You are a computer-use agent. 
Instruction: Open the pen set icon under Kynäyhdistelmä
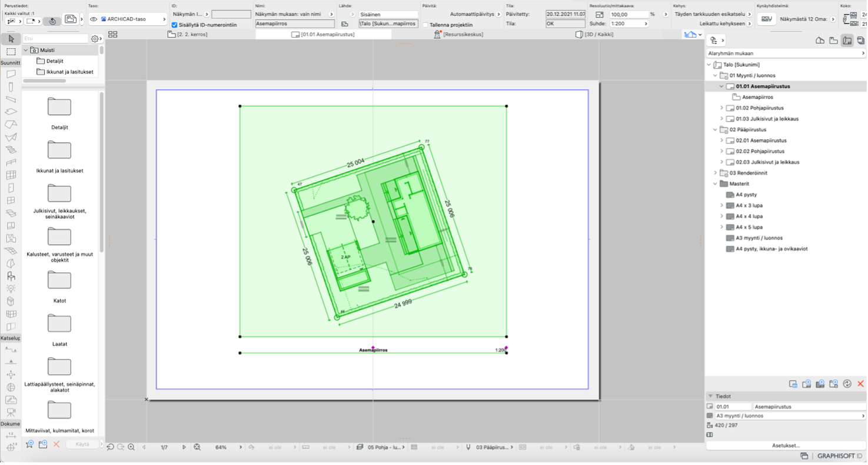coord(766,19)
